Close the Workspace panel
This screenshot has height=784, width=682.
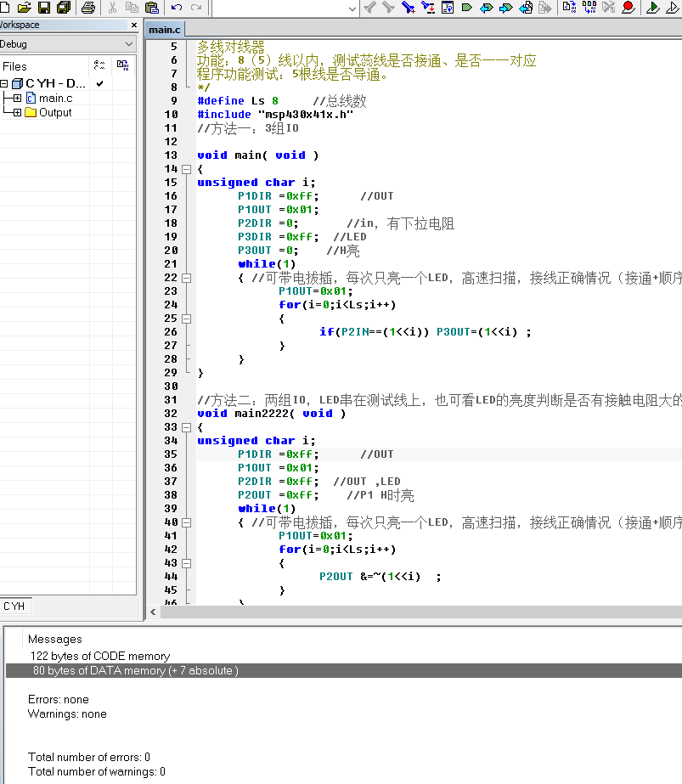[x=134, y=25]
